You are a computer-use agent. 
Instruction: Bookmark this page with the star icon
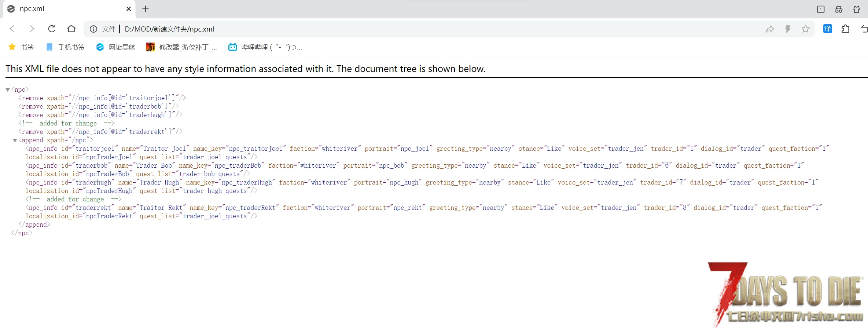coord(805,29)
